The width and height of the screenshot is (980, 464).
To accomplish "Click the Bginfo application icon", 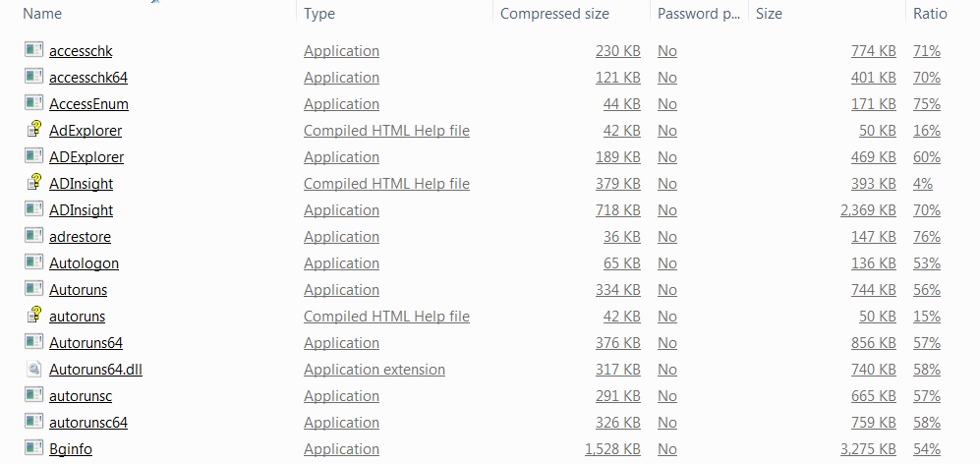I will pos(34,448).
